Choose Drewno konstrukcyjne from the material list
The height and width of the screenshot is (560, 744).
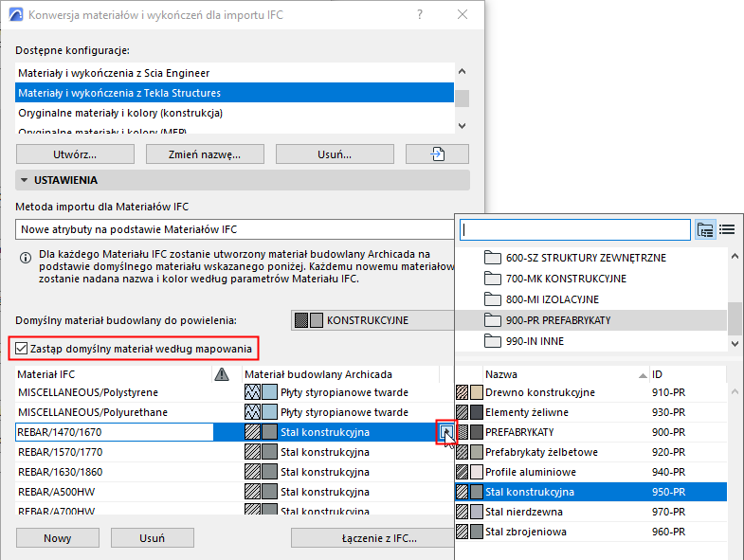(591, 392)
